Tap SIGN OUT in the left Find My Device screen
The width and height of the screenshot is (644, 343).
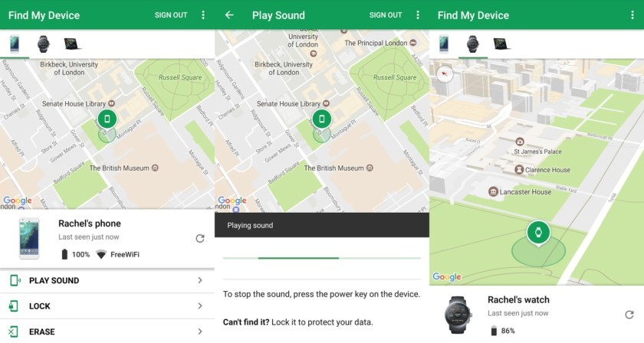point(171,15)
